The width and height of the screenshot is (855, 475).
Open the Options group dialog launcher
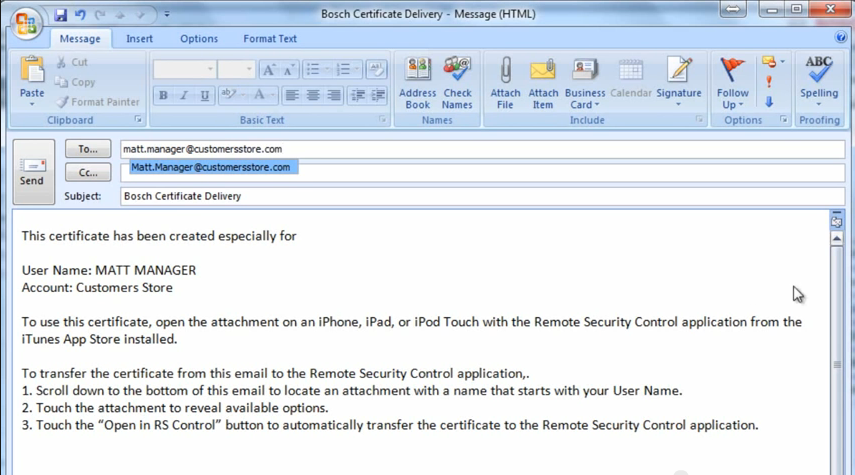[784, 119]
